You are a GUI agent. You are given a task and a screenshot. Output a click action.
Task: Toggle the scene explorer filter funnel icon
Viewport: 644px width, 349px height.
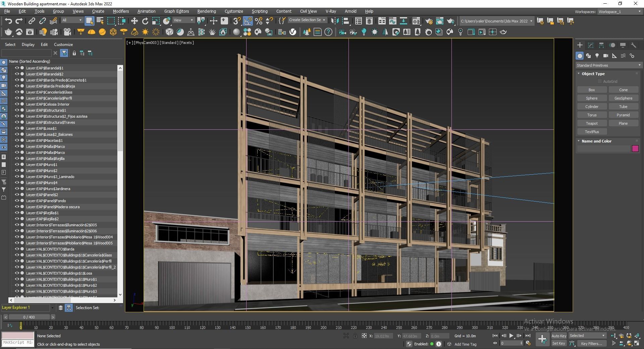[64, 53]
